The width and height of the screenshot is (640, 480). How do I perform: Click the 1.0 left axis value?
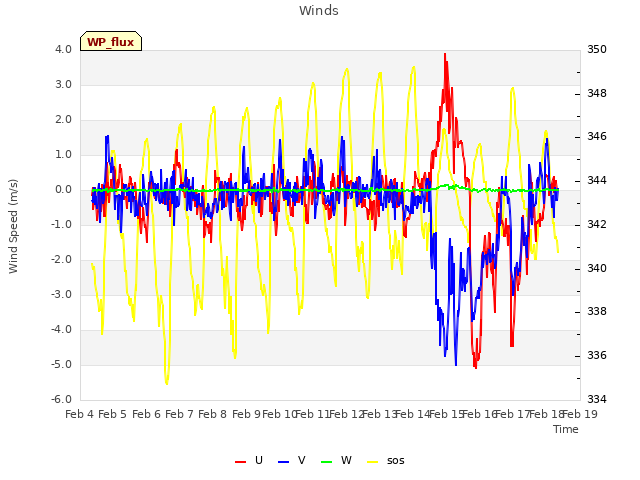point(63,155)
